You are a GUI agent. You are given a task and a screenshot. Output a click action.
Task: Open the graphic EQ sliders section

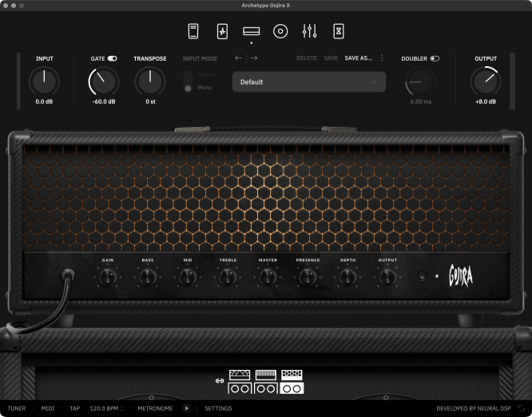point(309,31)
